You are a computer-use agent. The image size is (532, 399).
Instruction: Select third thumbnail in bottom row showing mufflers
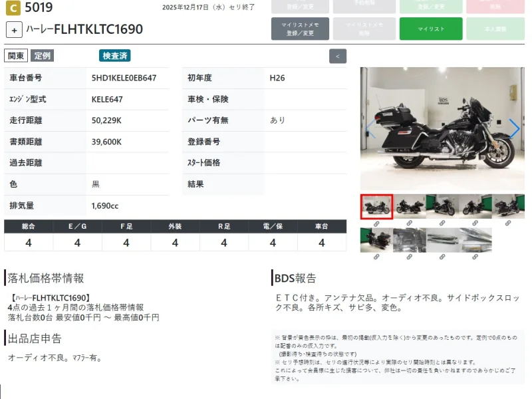pos(442,240)
